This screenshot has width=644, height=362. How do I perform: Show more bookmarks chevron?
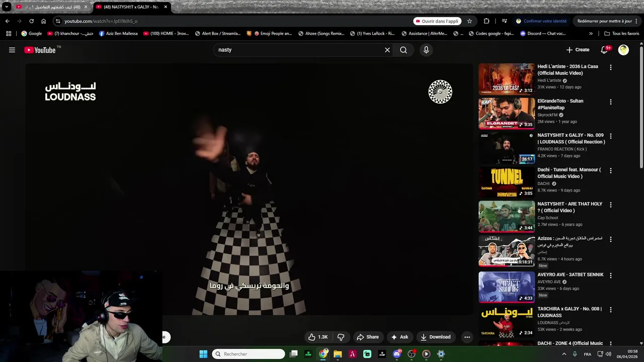591,34
